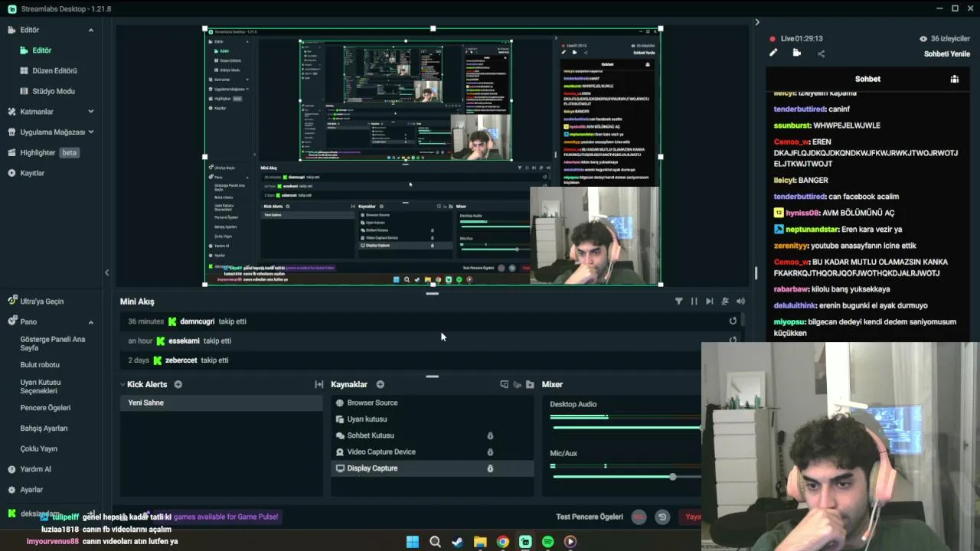Open Spotify from the taskbar
Screen dimensions: 980x551
[x=548, y=542]
